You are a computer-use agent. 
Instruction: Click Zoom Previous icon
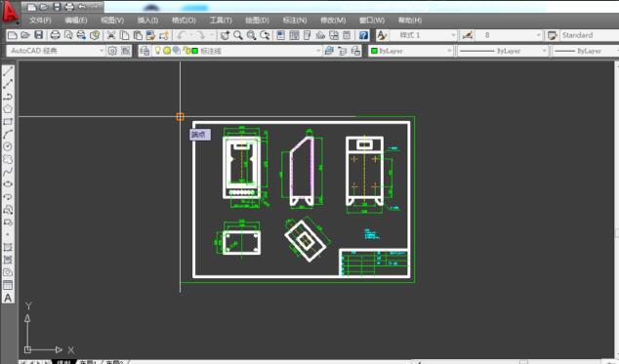(265, 35)
